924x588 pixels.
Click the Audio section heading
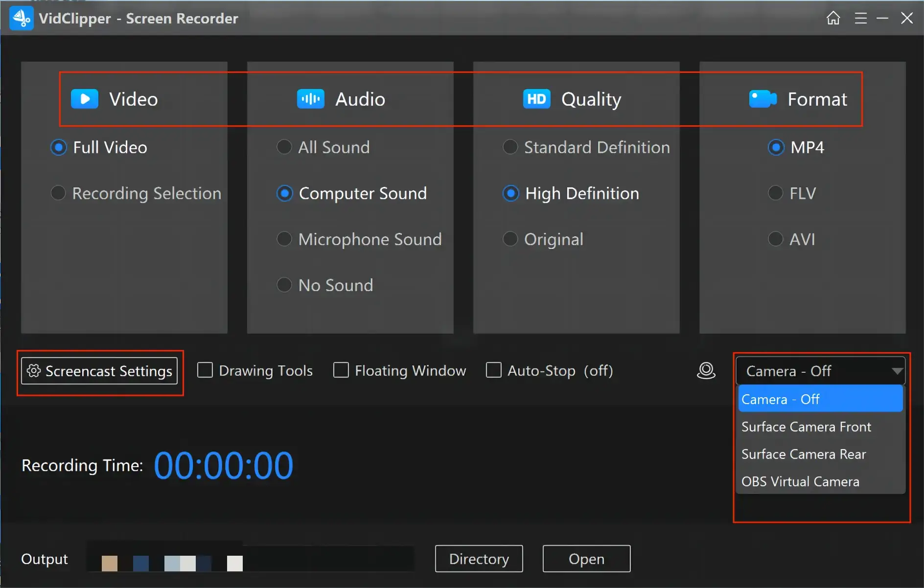[360, 99]
